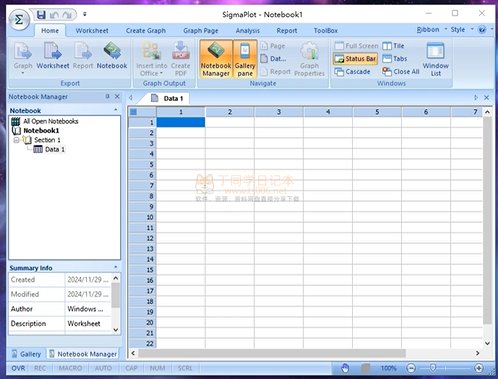The width and height of the screenshot is (498, 379).
Task: Select Data 1 in notebook tree
Action: (x=55, y=149)
